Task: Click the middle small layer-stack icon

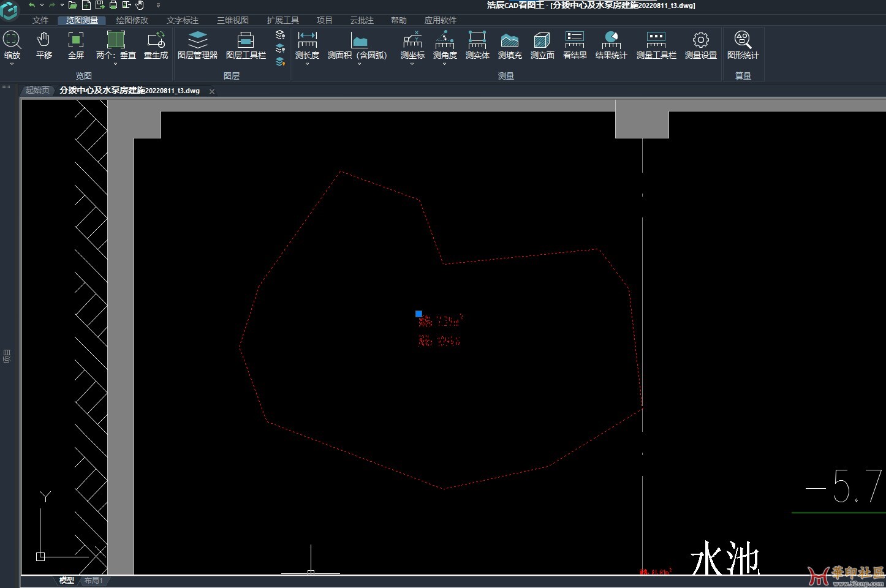Action: click(x=280, y=48)
